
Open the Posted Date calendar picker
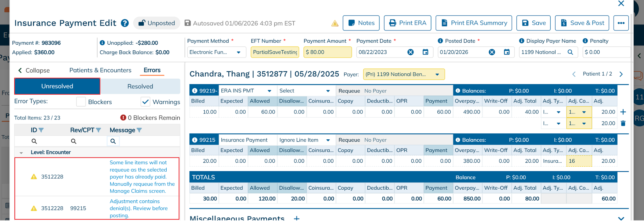click(x=507, y=52)
